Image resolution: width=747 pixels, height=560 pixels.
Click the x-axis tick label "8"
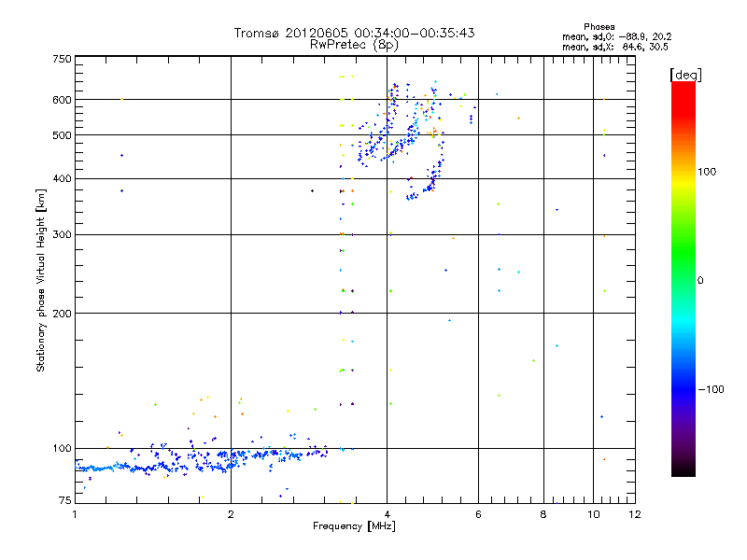543,514
